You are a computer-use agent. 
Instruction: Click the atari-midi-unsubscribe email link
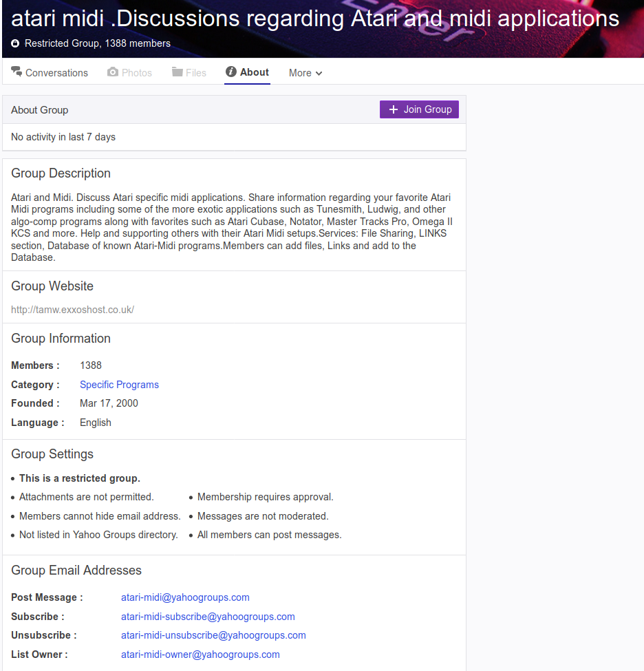coord(213,635)
